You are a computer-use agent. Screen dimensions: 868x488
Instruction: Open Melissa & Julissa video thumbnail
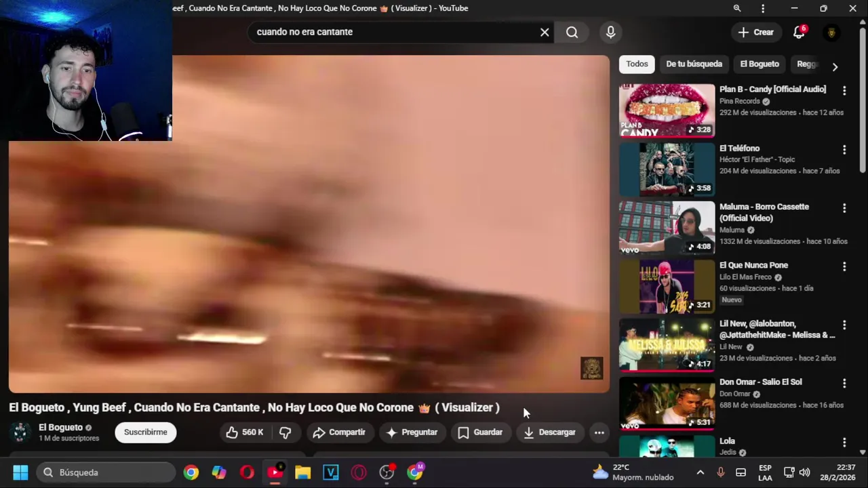pos(667,344)
